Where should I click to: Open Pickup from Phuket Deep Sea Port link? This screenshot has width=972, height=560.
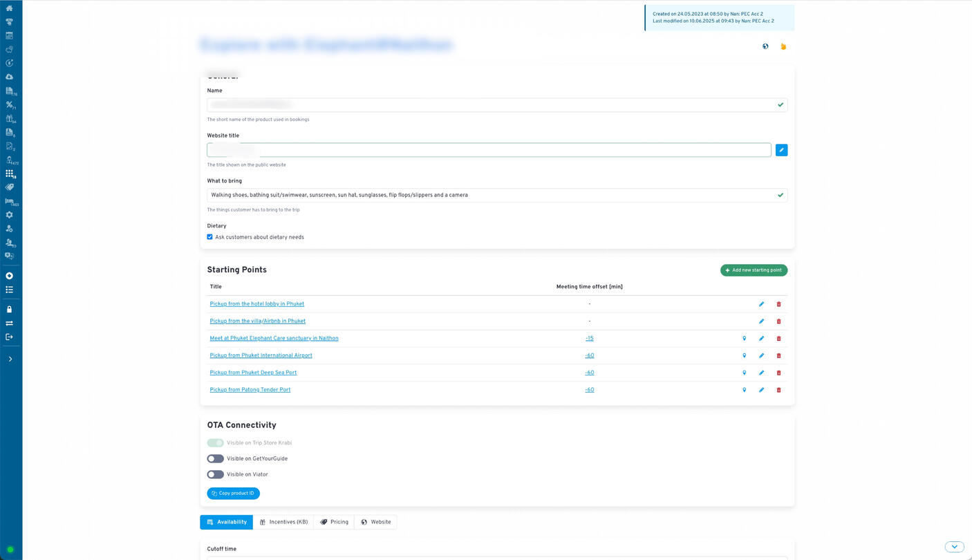[253, 373]
